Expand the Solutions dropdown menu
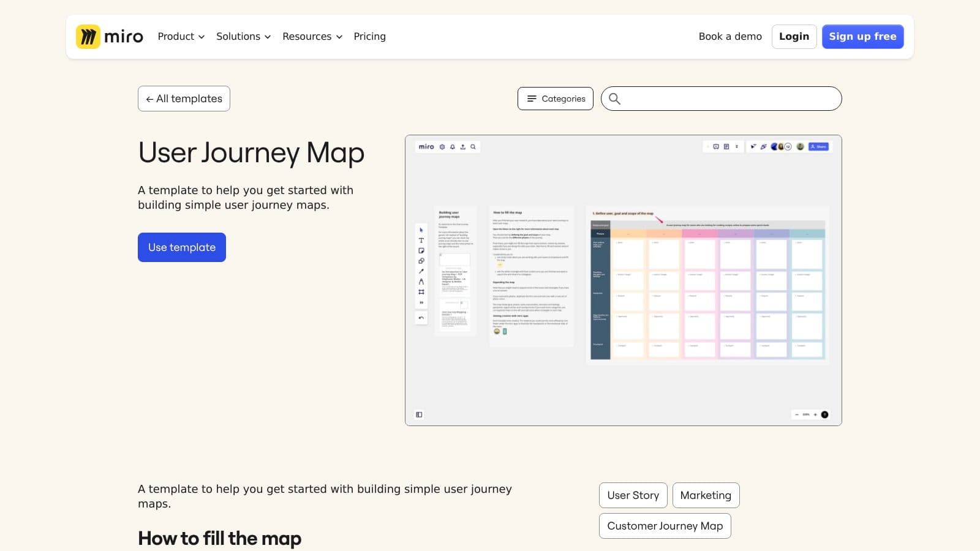 (x=243, y=37)
